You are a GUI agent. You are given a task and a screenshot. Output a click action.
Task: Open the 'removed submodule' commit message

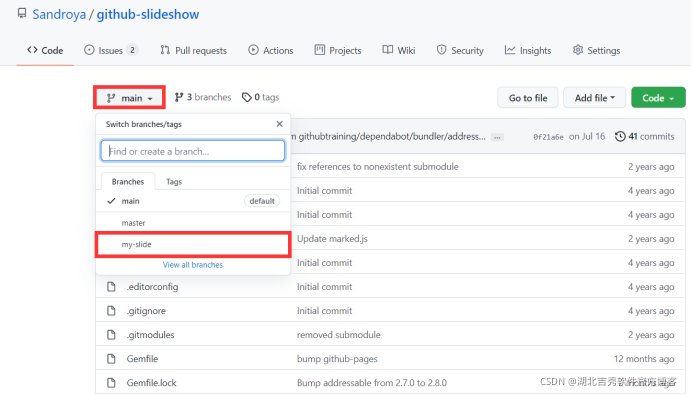pyautogui.click(x=338, y=335)
